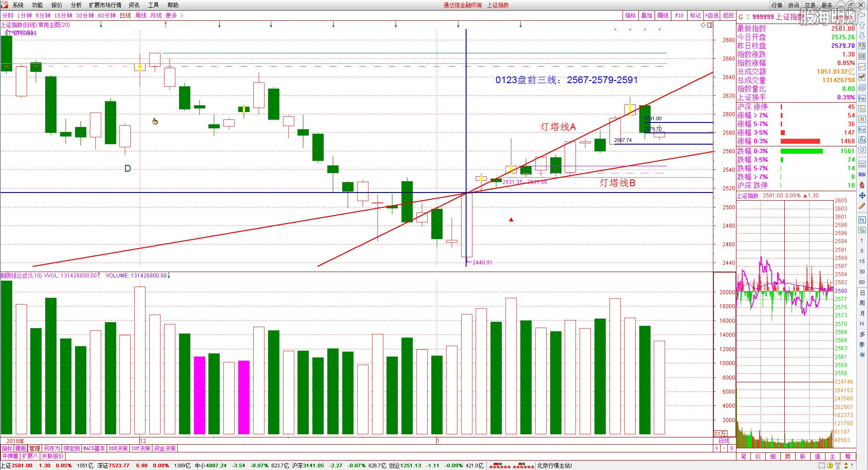Click the orange 自 self-select sidebar icon
Screen dimensions: 868x470
tap(862, 119)
